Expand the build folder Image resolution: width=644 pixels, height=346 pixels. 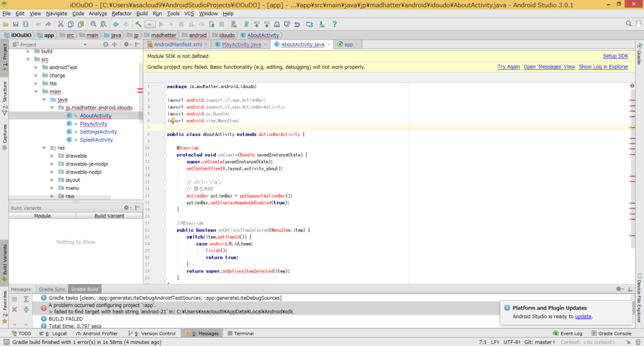[x=28, y=52]
